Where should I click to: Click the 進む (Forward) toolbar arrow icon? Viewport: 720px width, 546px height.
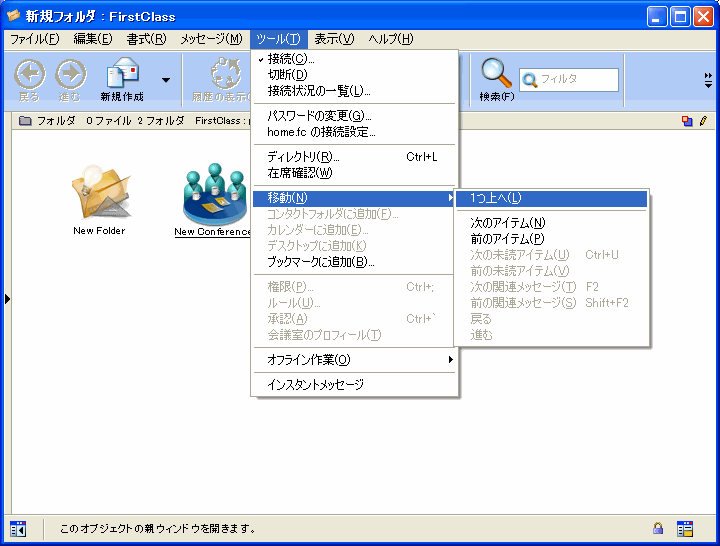tap(71, 75)
